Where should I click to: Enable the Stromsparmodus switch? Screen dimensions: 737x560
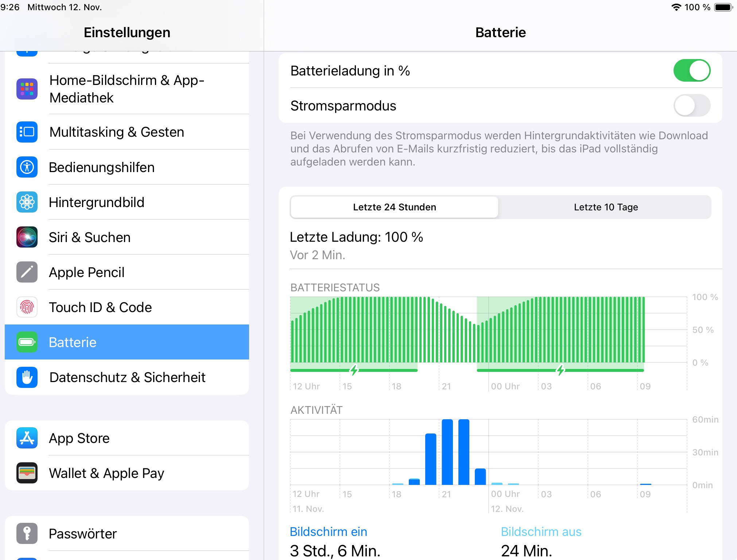pos(691,106)
